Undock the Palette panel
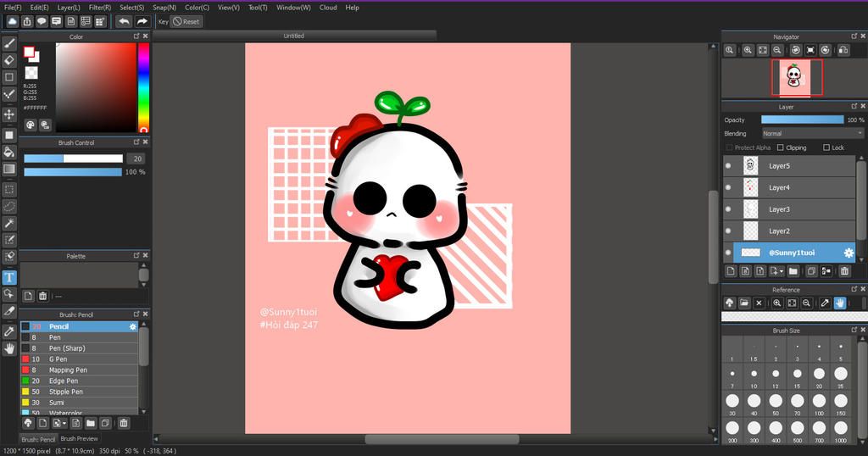The image size is (868, 456). pyautogui.click(x=136, y=255)
